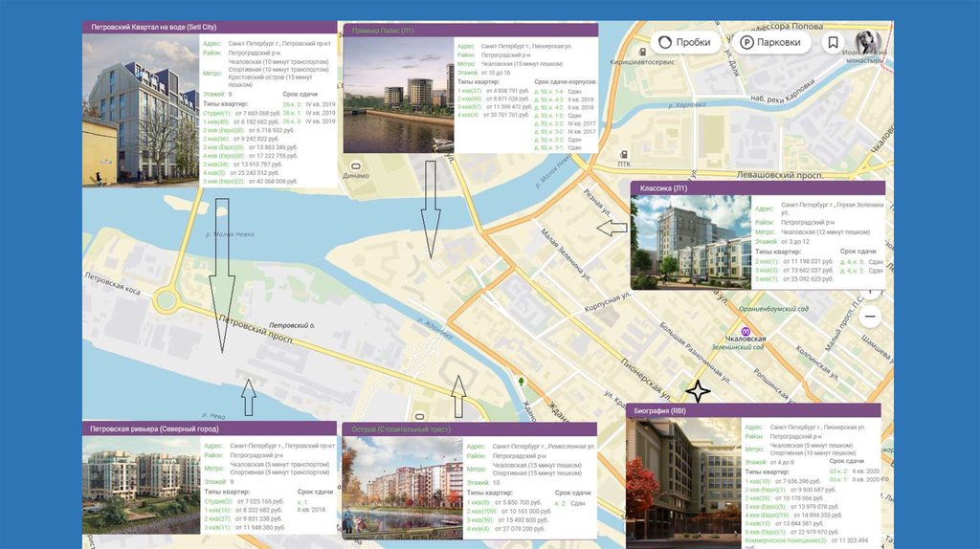Select Ораниенбаумский сад park label
This screenshot has height=549, width=980.
(773, 309)
